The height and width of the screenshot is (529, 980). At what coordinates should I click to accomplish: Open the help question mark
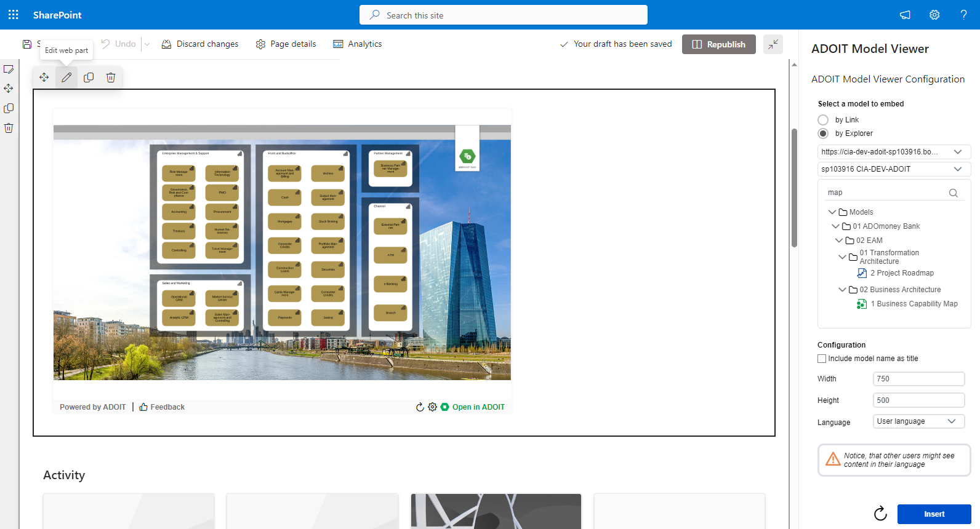[x=963, y=15]
